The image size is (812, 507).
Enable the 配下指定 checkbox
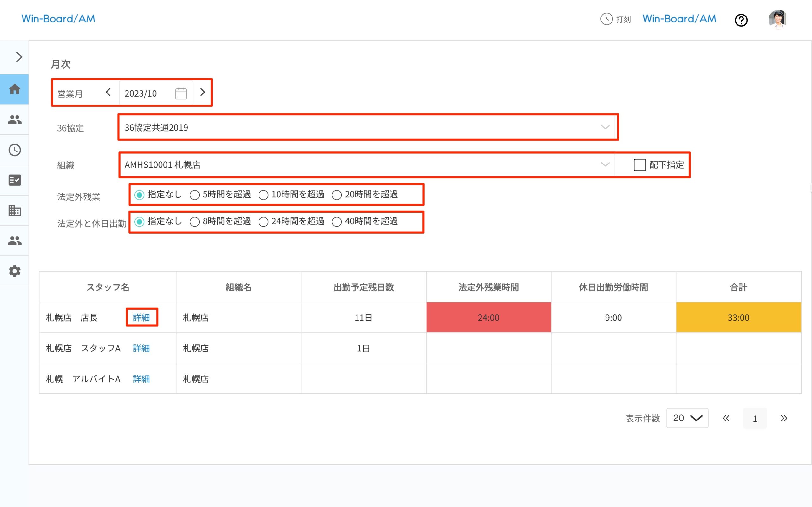coord(639,165)
